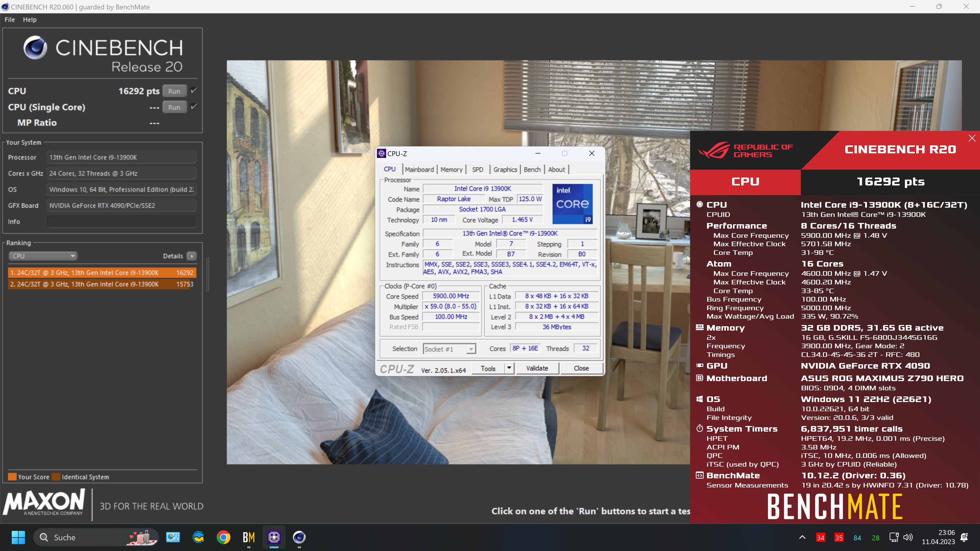This screenshot has height=551, width=980.
Task: Show hidden system tray icons
Action: point(802,537)
